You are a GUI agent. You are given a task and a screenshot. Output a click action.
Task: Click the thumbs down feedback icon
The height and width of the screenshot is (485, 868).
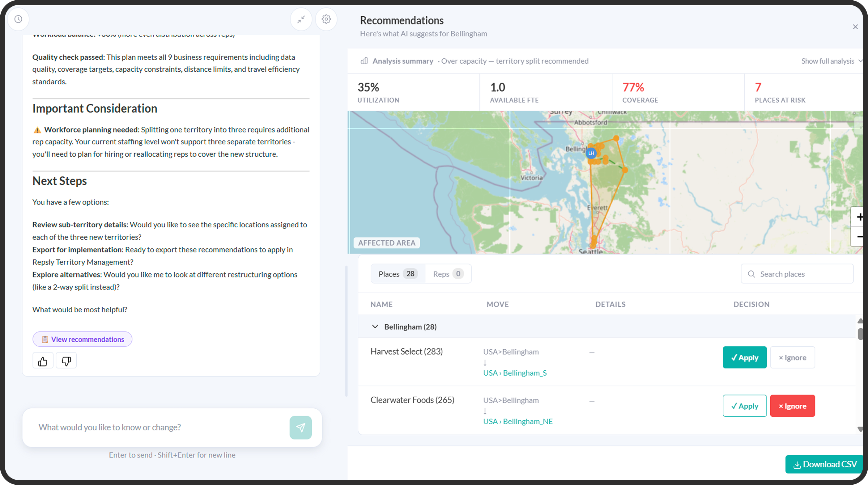tap(66, 361)
